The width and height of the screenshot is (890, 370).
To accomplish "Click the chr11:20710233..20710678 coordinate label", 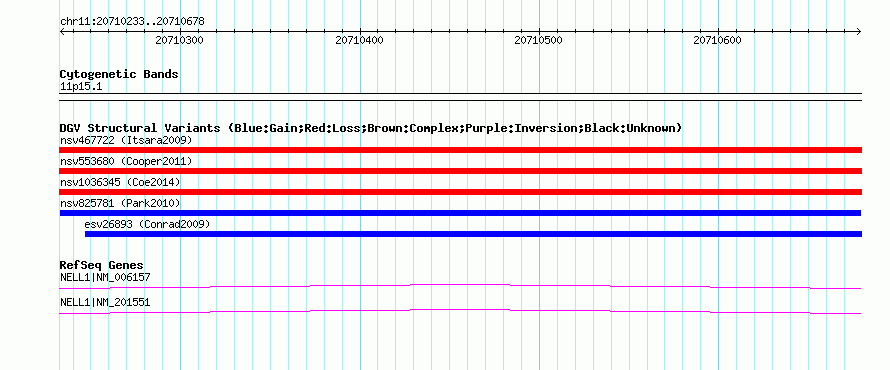I will tap(132, 22).
